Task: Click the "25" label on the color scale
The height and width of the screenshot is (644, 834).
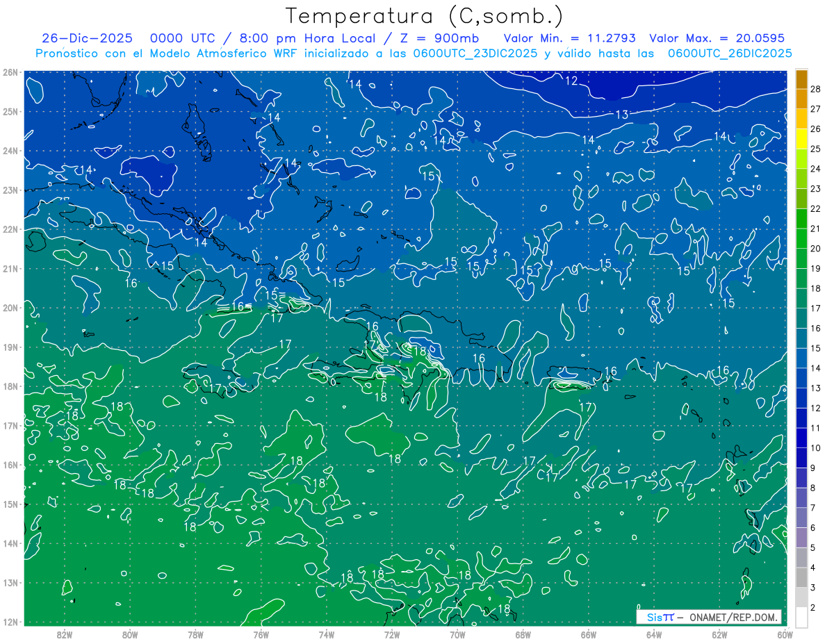Action: 815,149
